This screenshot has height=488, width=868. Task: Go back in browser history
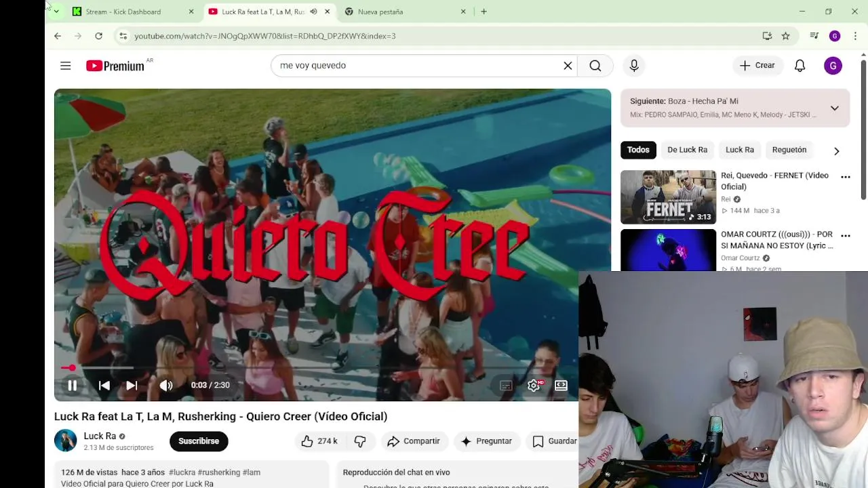[58, 36]
